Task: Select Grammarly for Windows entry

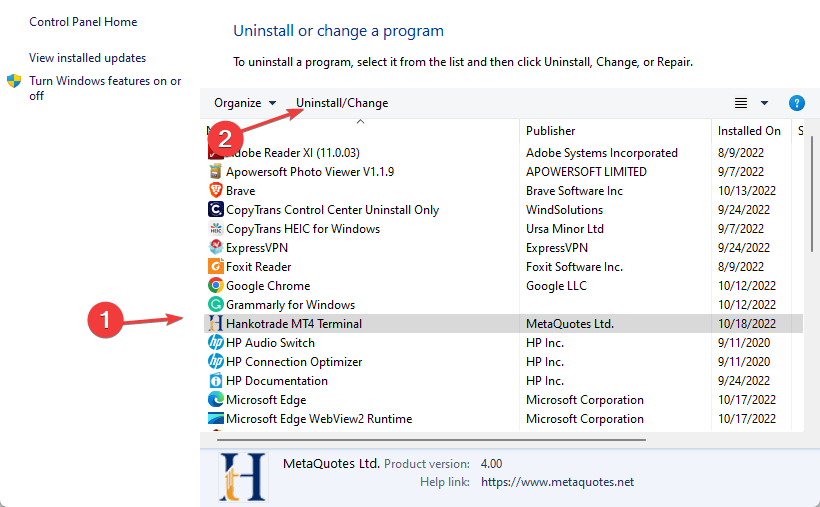Action: click(290, 305)
